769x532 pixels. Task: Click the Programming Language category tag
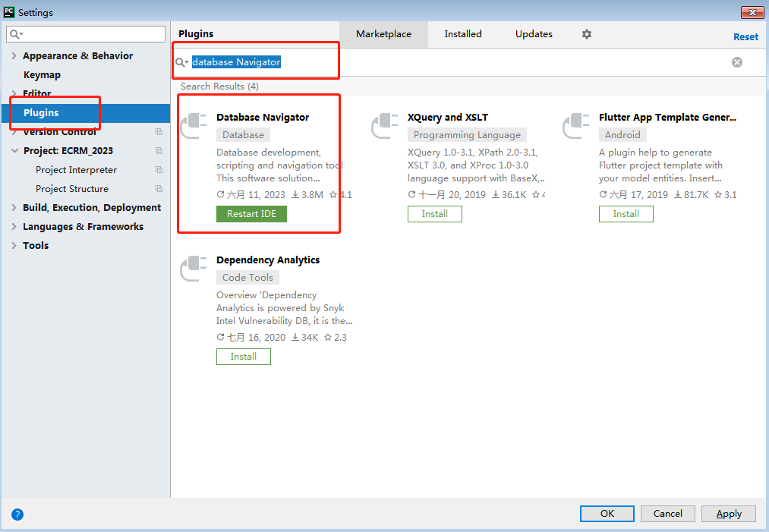pyautogui.click(x=467, y=135)
